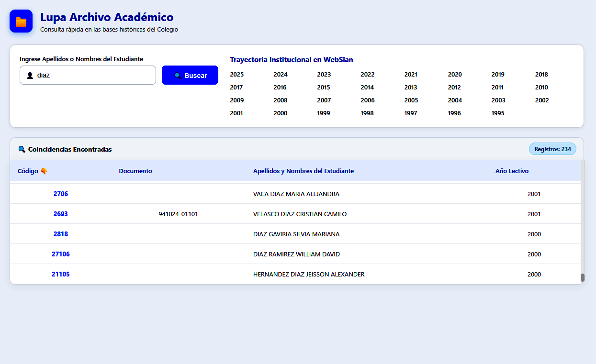Open student code 27106
The image size is (596, 364).
tap(61, 254)
